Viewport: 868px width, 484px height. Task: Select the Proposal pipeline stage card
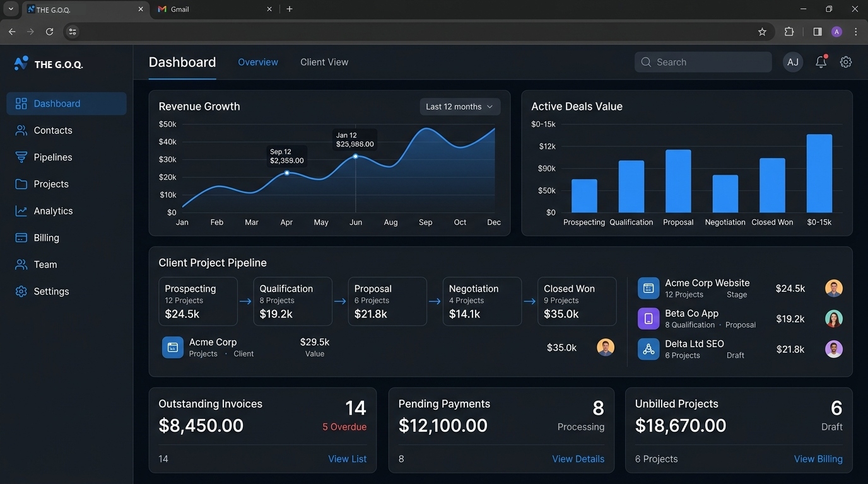(x=387, y=301)
